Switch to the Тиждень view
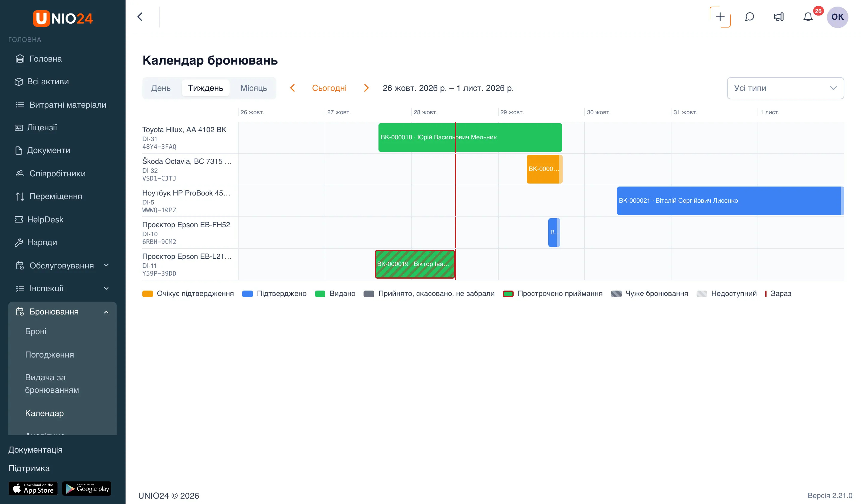The image size is (861, 504). pyautogui.click(x=205, y=88)
